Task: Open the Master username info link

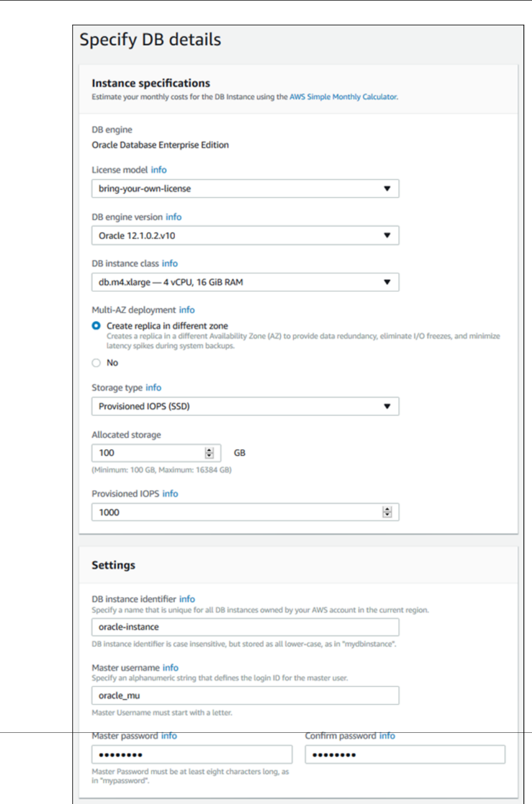Action: tap(170, 668)
